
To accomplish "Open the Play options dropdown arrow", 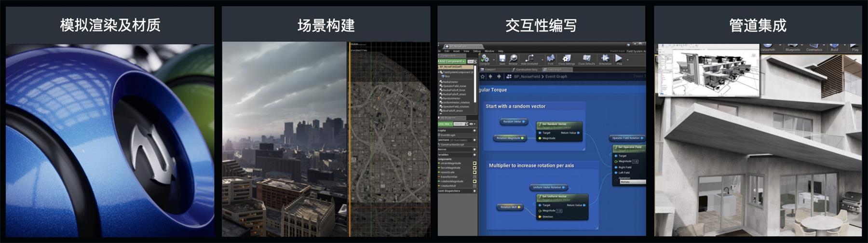I will (x=627, y=59).
